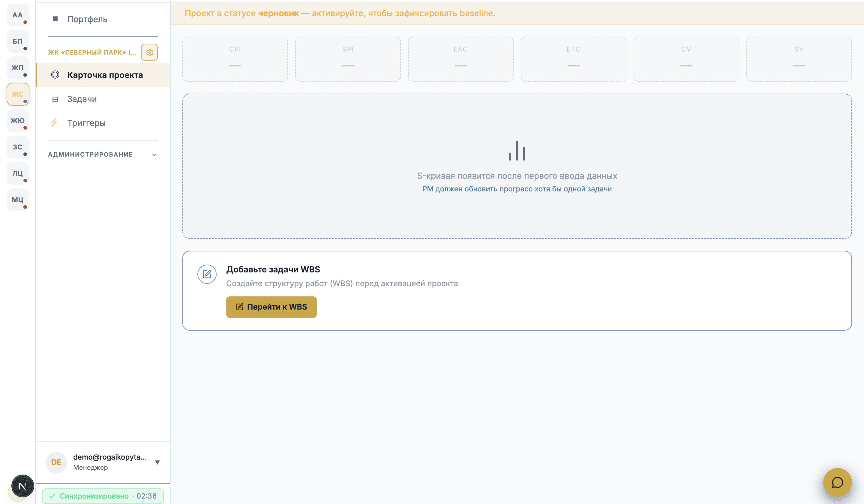
Task: Click the CPI metric card
Action: click(235, 59)
